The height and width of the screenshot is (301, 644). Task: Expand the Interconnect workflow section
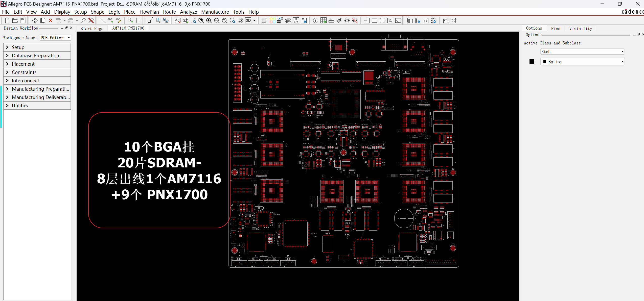(37, 81)
